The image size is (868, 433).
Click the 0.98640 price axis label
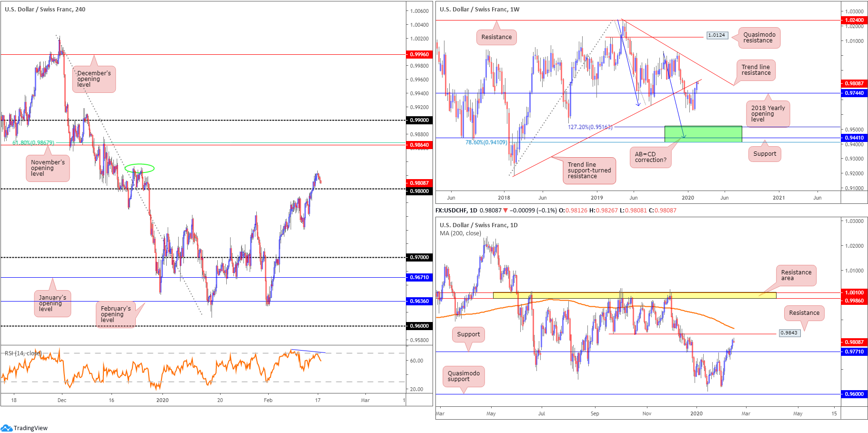click(x=420, y=145)
